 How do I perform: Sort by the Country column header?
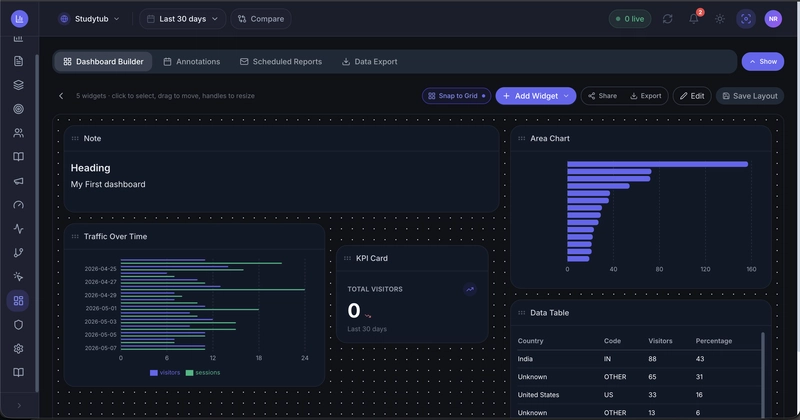click(x=531, y=341)
